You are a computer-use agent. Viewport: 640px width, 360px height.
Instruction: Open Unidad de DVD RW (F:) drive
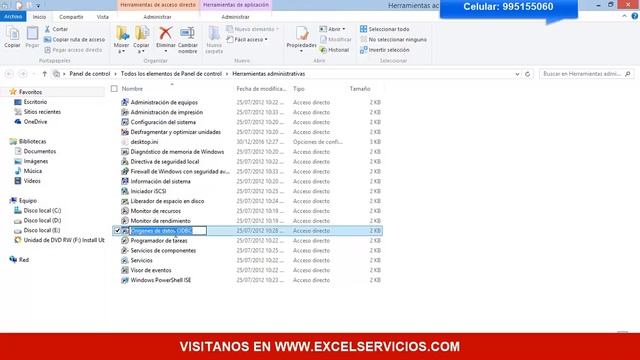(x=64, y=240)
